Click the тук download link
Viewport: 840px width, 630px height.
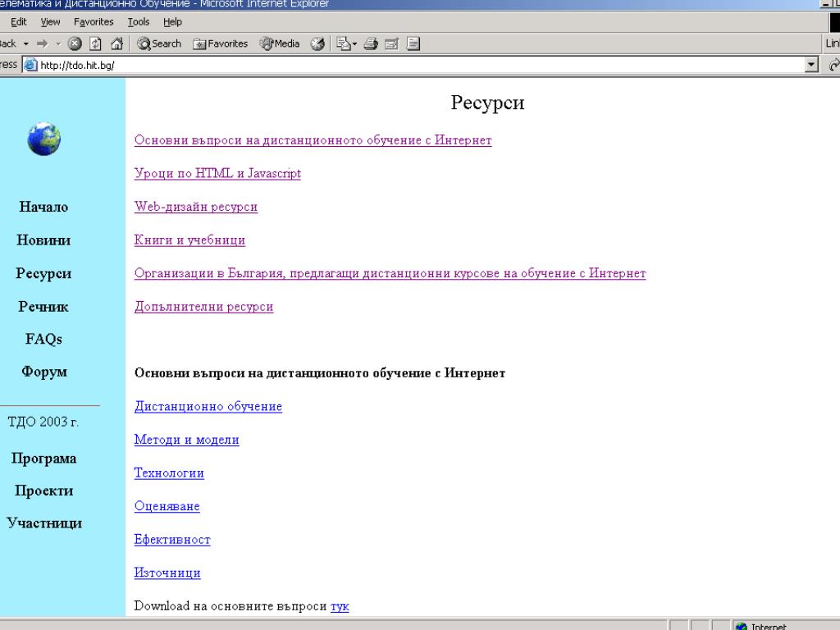pyautogui.click(x=340, y=606)
